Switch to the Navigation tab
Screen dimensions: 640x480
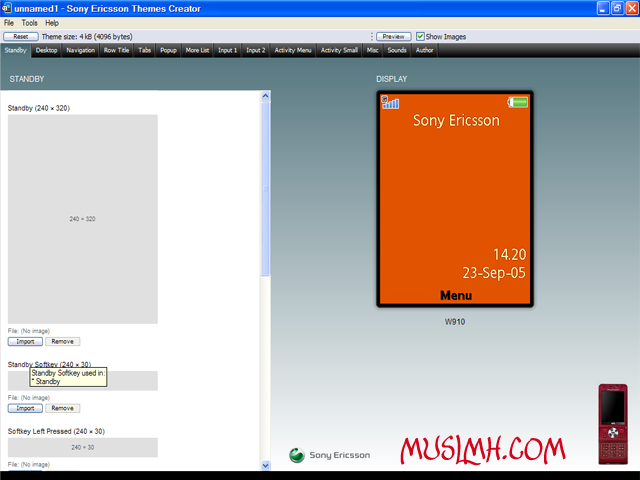pyautogui.click(x=80, y=50)
